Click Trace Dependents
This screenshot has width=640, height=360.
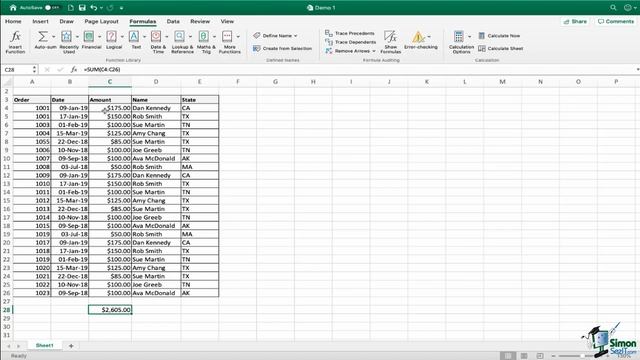point(351,42)
